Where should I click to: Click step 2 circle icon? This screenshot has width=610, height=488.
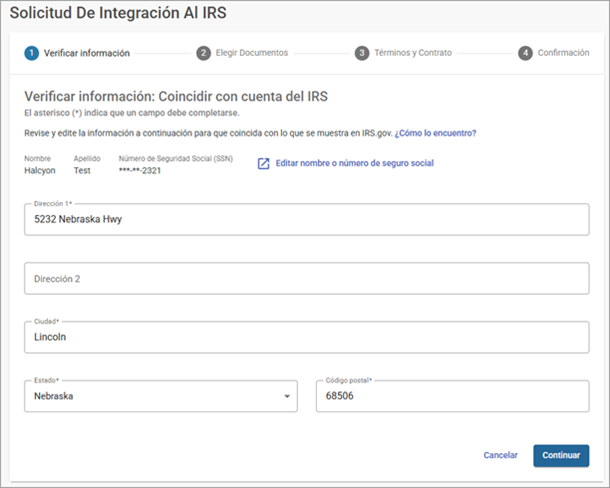[203, 53]
